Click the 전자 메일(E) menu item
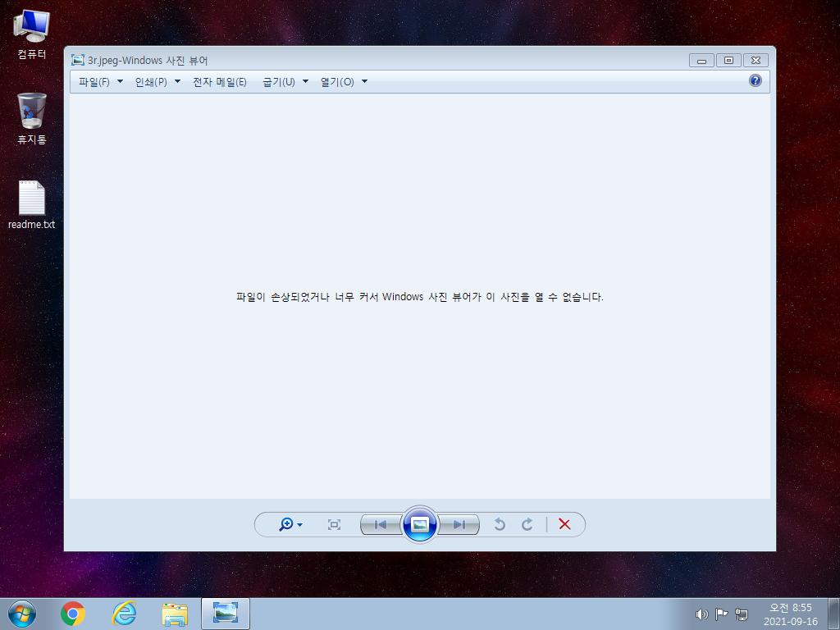Screen dimensions: 840x630 point(220,82)
